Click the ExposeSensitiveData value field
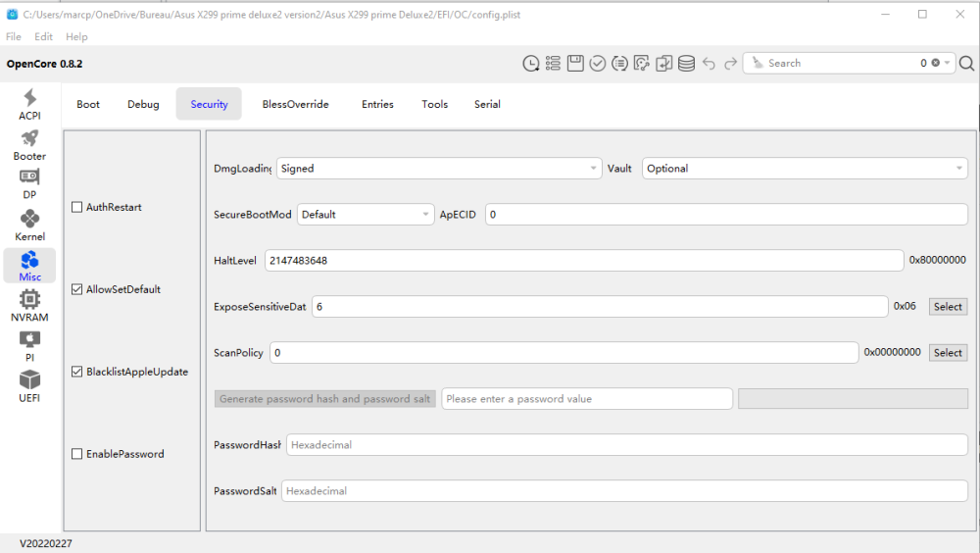 click(600, 307)
